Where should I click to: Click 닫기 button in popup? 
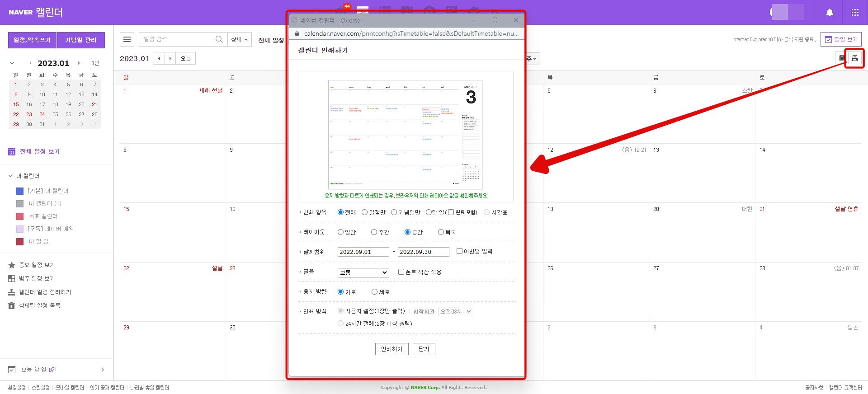(x=424, y=349)
